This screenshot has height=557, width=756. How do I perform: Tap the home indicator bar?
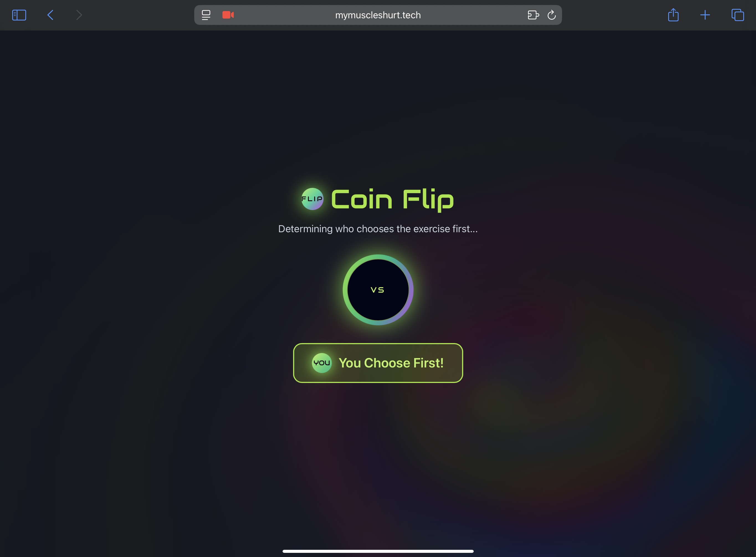[x=378, y=551]
